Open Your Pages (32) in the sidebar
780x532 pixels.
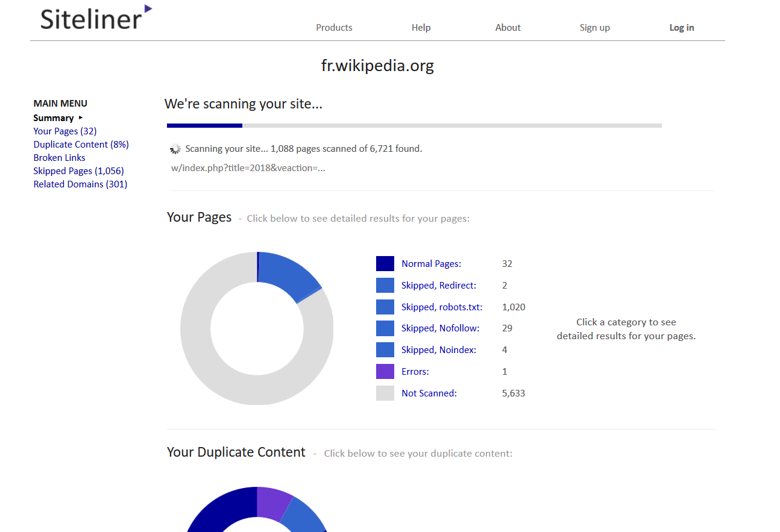pos(64,131)
